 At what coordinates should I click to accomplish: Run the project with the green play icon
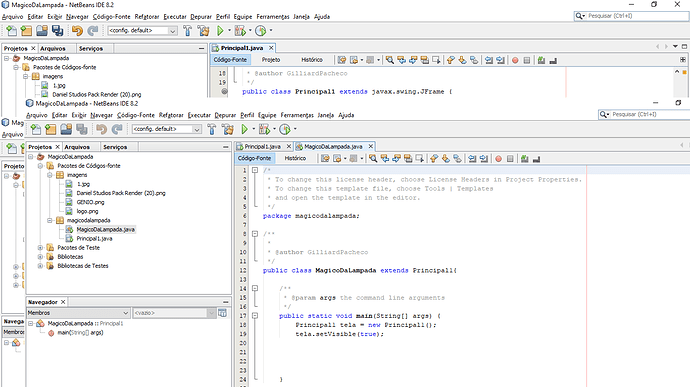[245, 129]
